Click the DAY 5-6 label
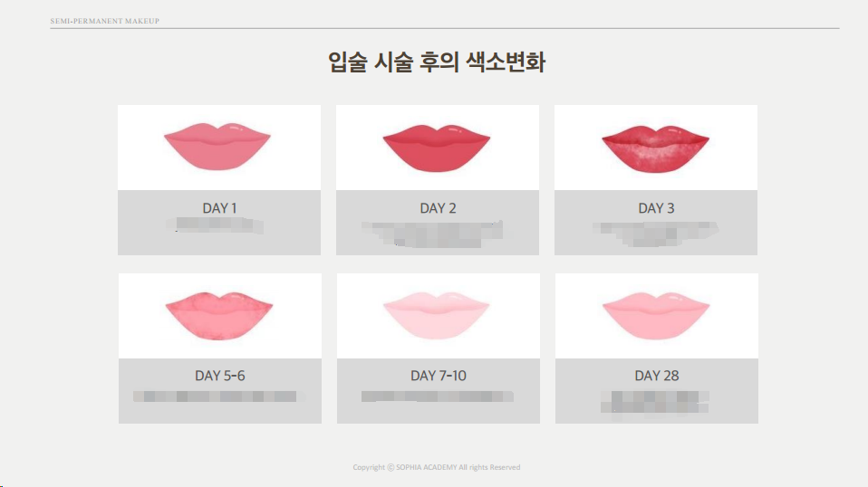 (x=220, y=376)
